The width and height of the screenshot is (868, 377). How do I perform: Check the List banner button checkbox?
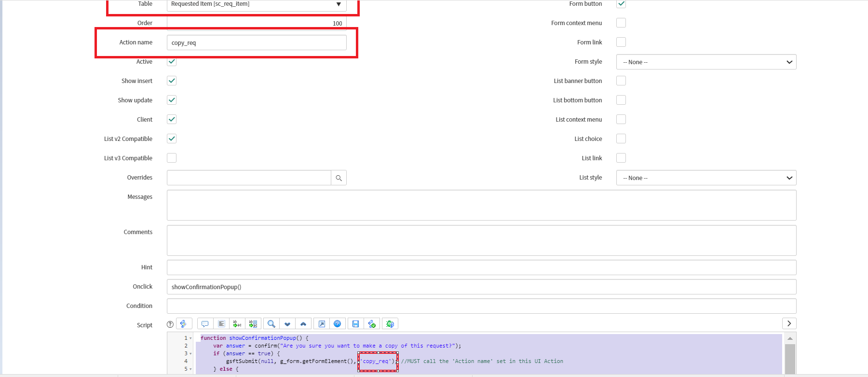[x=621, y=81]
